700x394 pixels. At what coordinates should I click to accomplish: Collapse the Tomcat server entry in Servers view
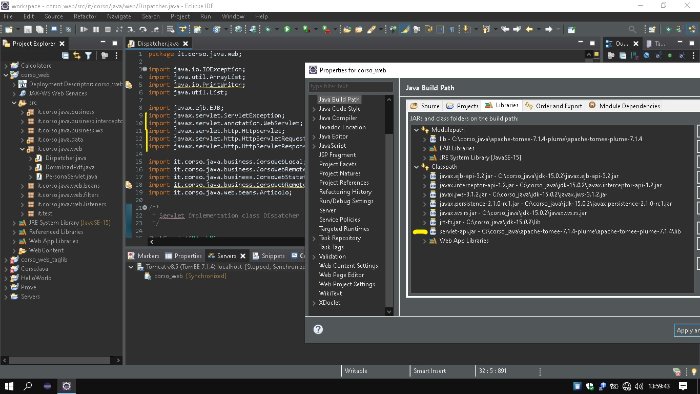(131, 267)
